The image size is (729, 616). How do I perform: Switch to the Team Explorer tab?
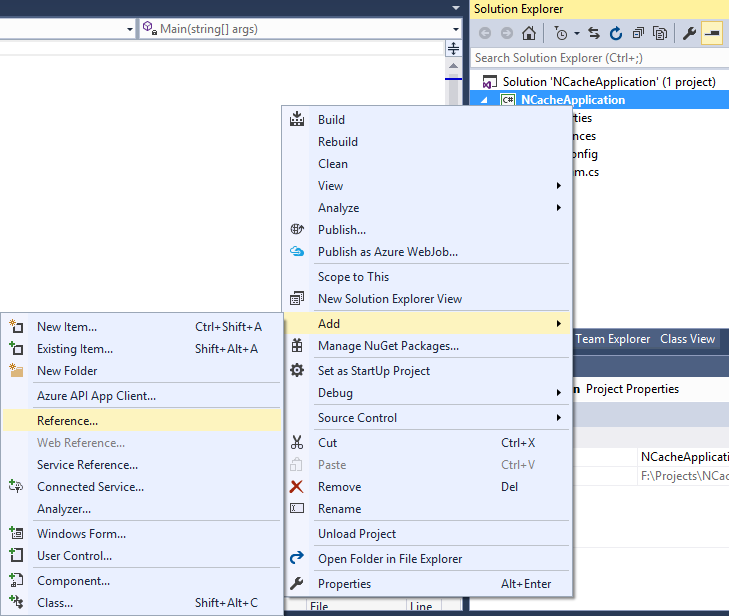pyautogui.click(x=612, y=339)
